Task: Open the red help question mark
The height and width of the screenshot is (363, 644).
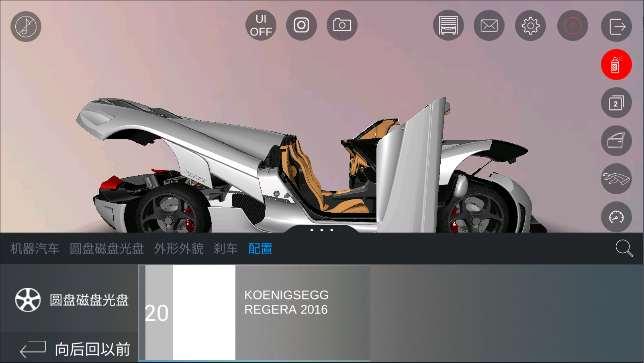Action: point(572,25)
